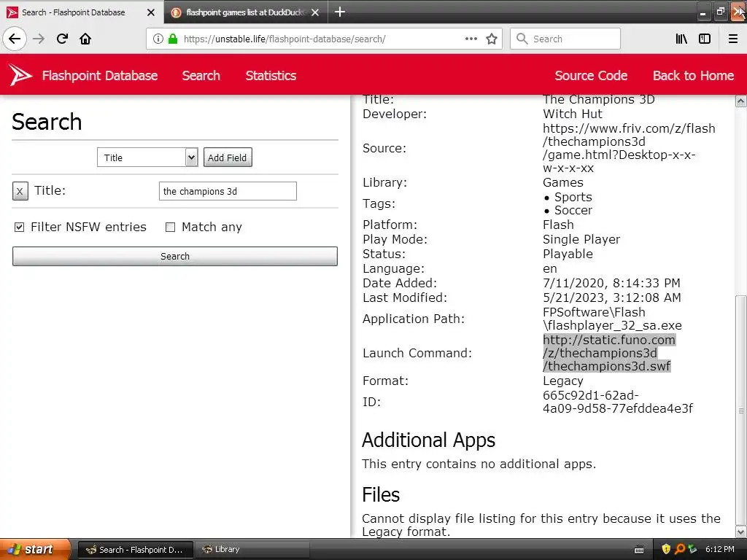Select the Search - Flashpoint Database tab

pos(82,12)
